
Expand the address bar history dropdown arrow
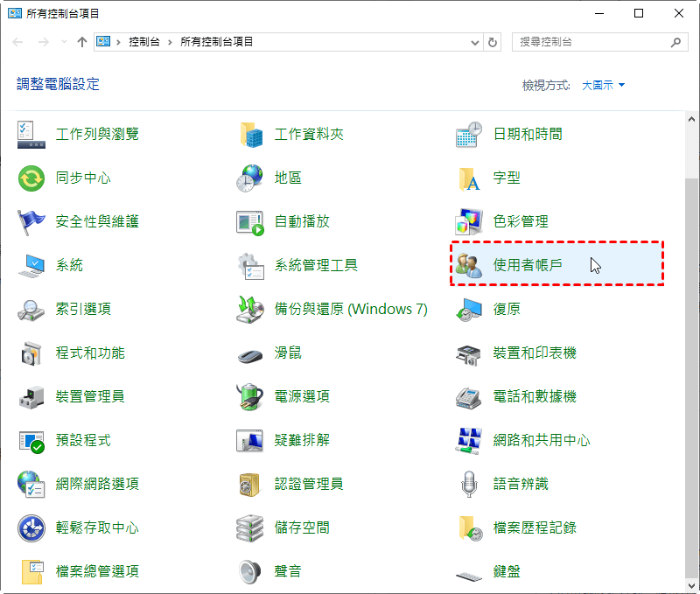(474, 42)
